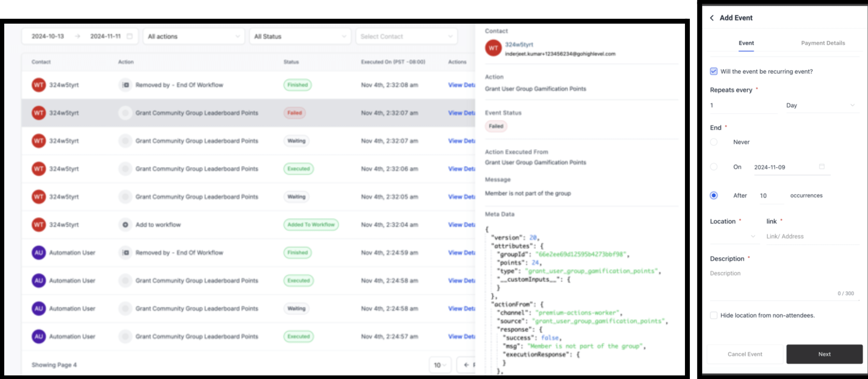Select the Event tab
This screenshot has height=379, width=868.
[x=746, y=43]
